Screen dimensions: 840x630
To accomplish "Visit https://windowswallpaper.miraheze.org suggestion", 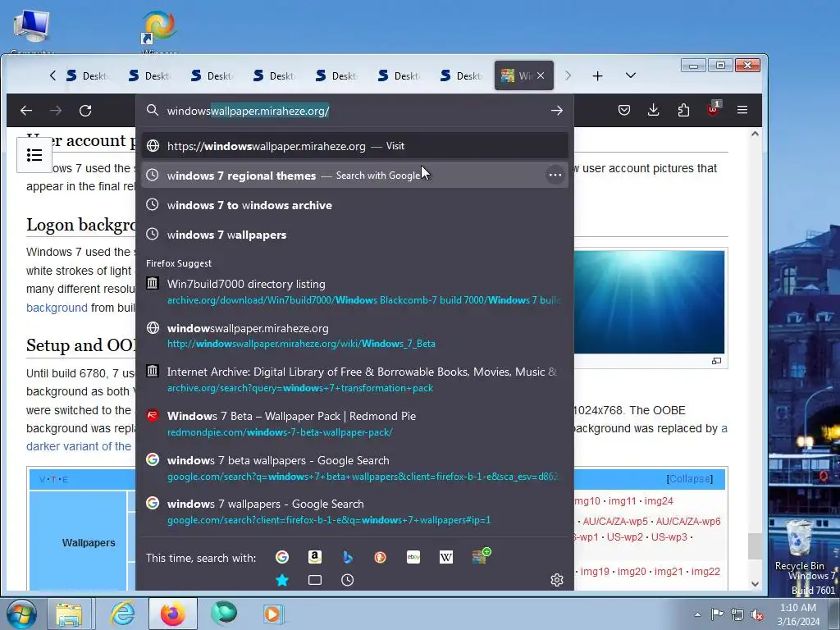I will 354,146.
